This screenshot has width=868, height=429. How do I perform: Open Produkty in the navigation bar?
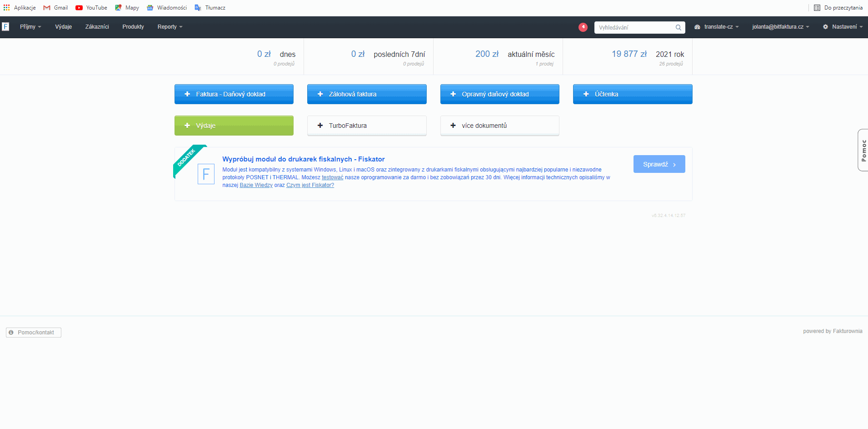pos(133,27)
